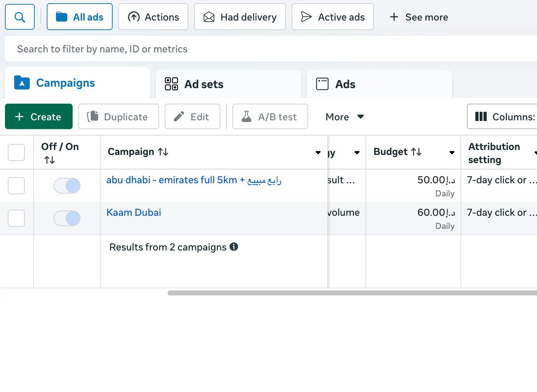Image resolution: width=537 pixels, height=392 pixels.
Task: Click the Off / On column sort arrows
Action: click(x=50, y=160)
